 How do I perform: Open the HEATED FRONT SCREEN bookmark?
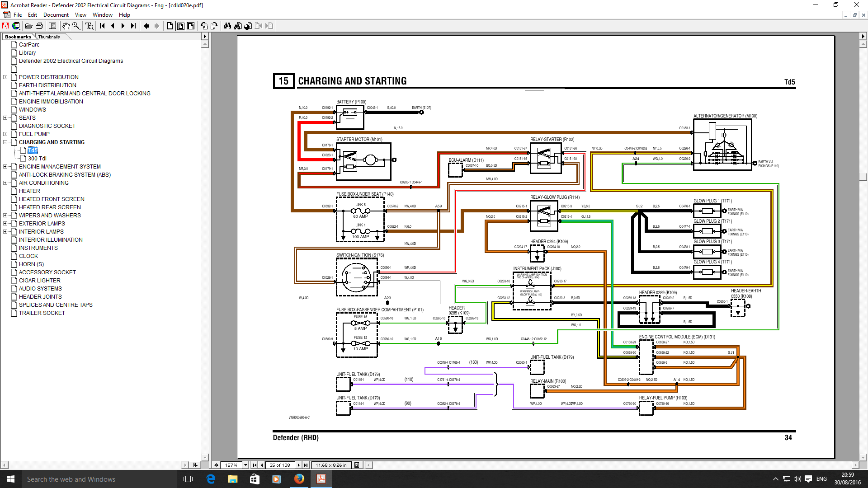(x=52, y=199)
